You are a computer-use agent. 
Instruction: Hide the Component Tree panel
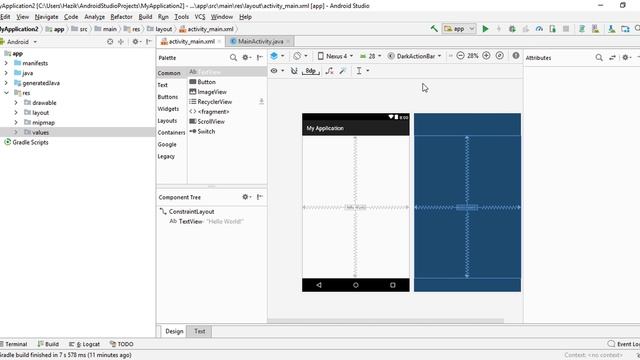coord(260,197)
